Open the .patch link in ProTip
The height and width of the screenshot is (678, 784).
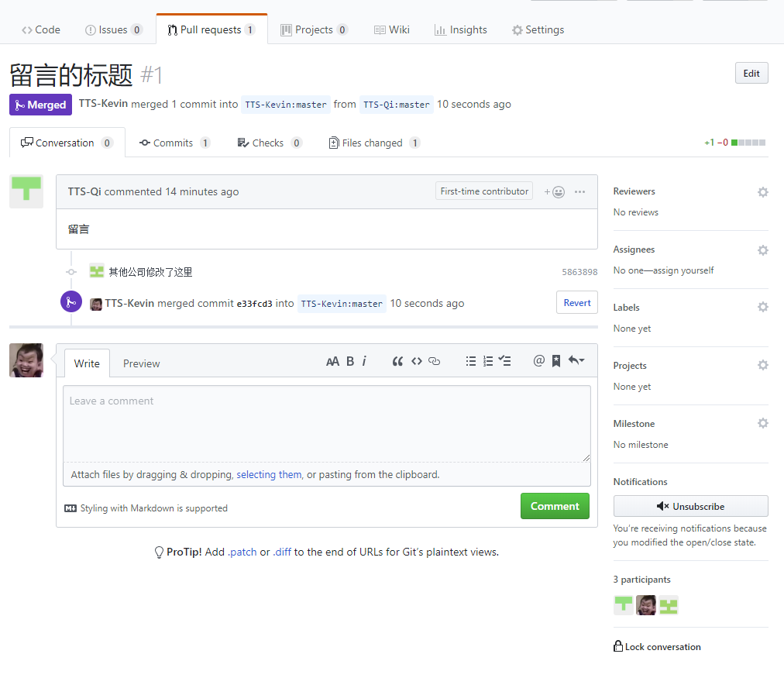point(242,552)
